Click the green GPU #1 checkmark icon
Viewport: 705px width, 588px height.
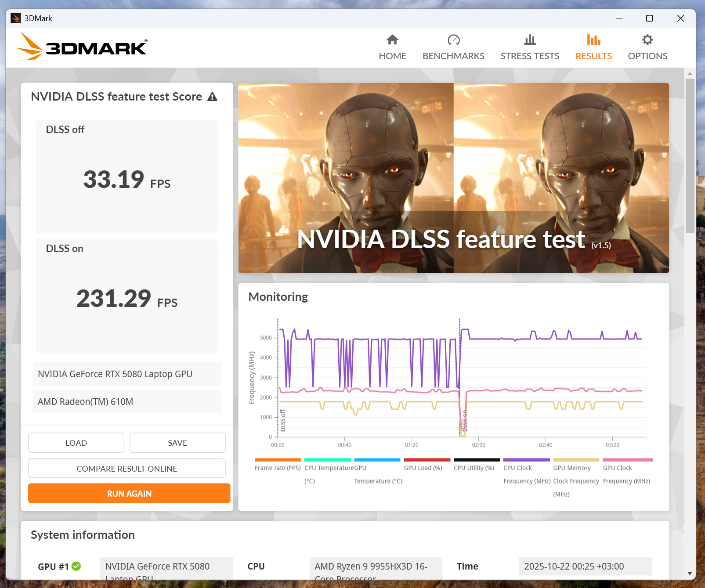tap(76, 566)
